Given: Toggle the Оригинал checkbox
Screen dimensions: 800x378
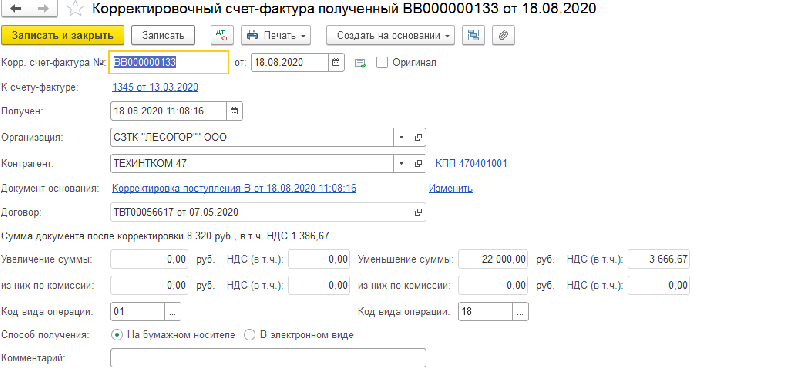Looking at the screenshot, I should pos(382,63).
